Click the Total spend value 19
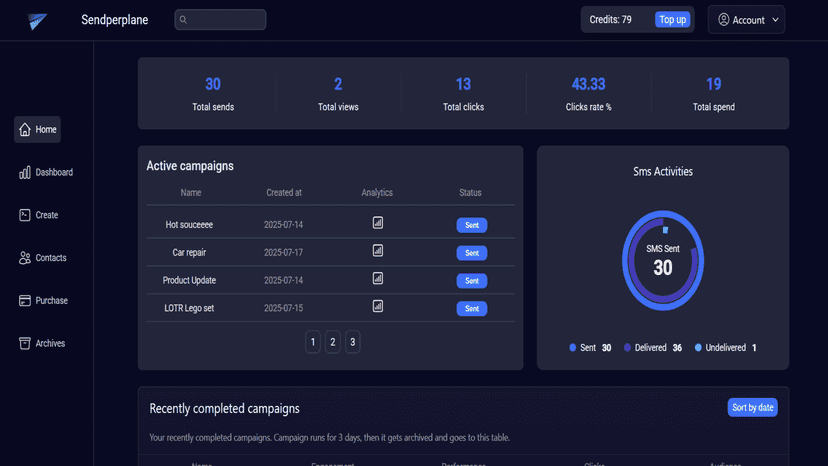This screenshot has height=466, width=828. tap(713, 84)
